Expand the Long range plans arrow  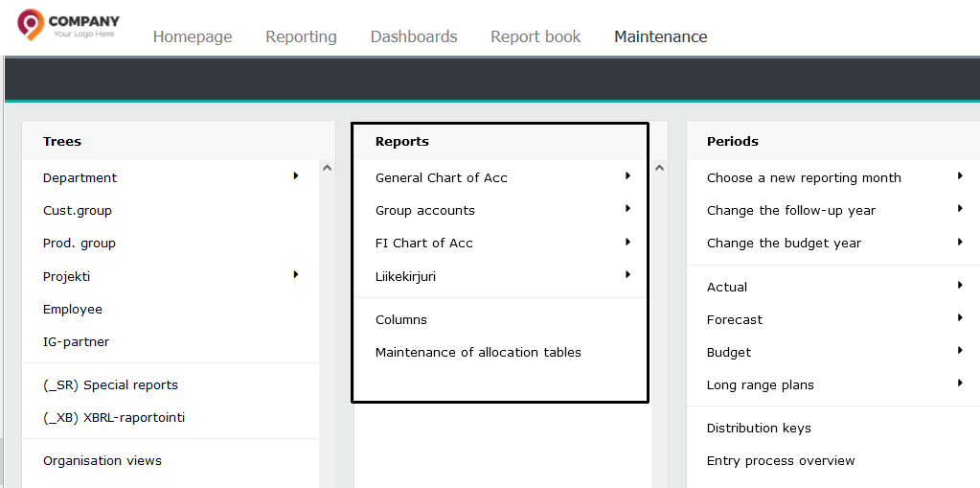coord(959,383)
